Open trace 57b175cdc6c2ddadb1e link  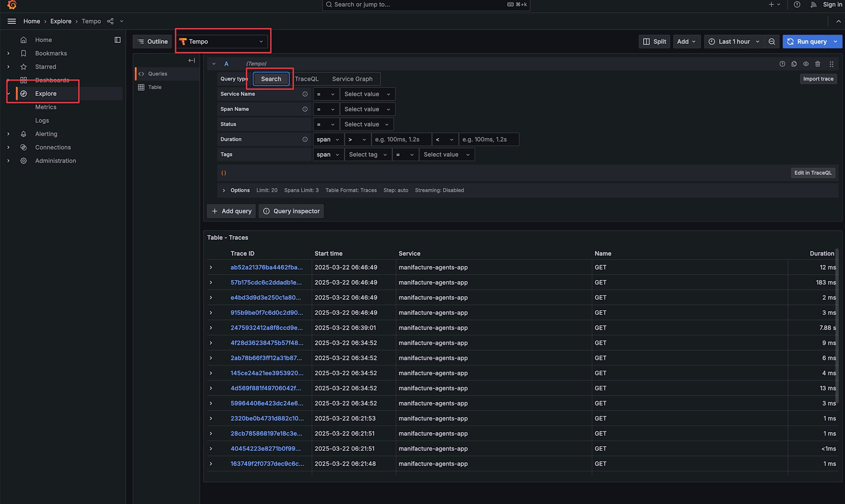click(266, 282)
